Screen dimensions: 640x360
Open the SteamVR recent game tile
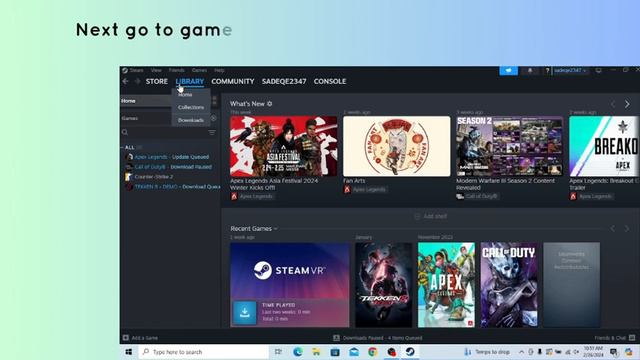point(290,285)
